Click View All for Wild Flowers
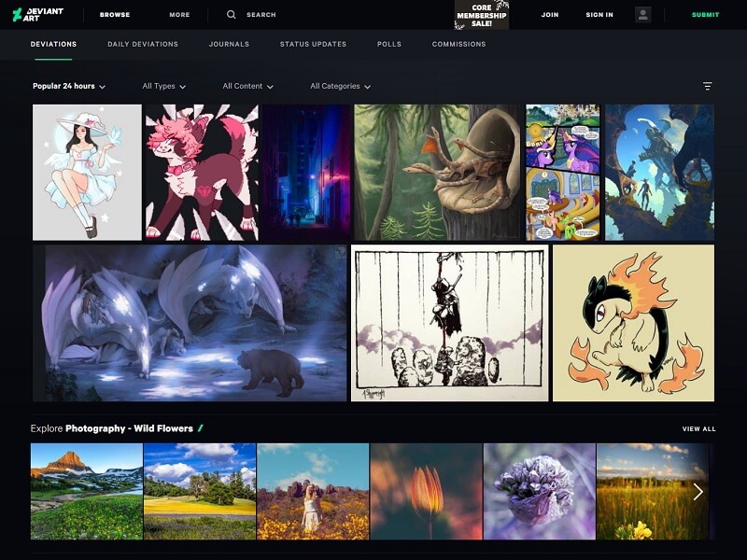 [698, 428]
